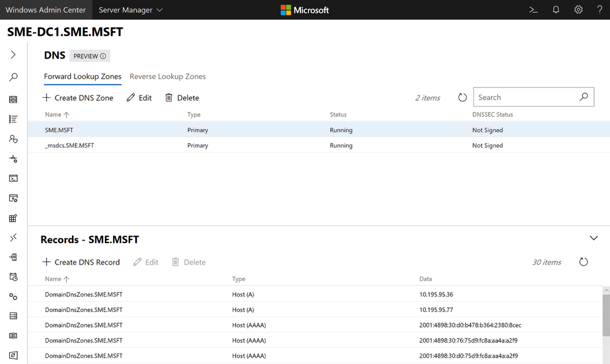The height and width of the screenshot is (364, 610).
Task: Open the settings gear in header
Action: click(x=578, y=10)
